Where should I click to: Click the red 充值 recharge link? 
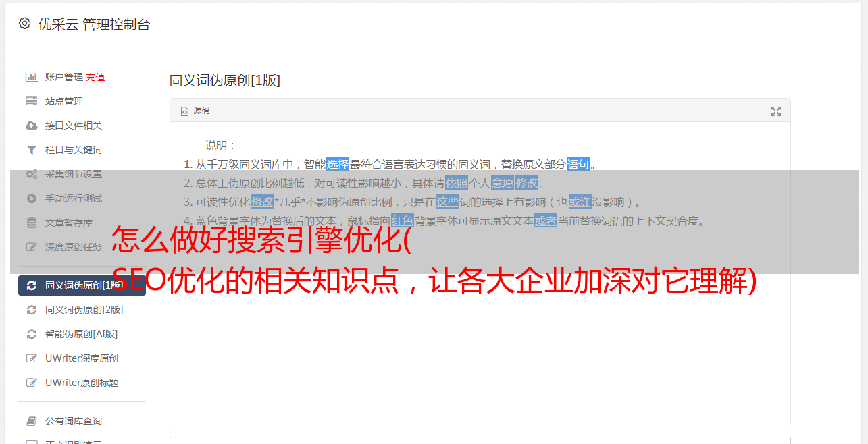[x=95, y=77]
